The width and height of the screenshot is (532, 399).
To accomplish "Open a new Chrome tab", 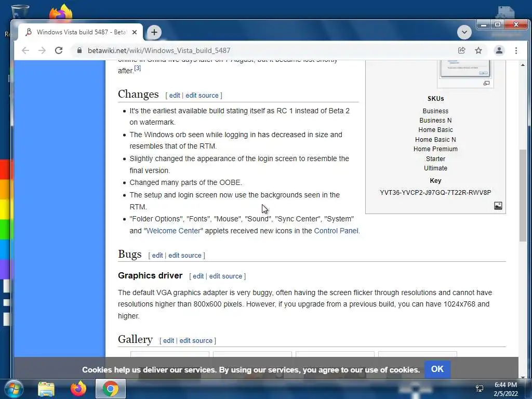I will point(154,32).
